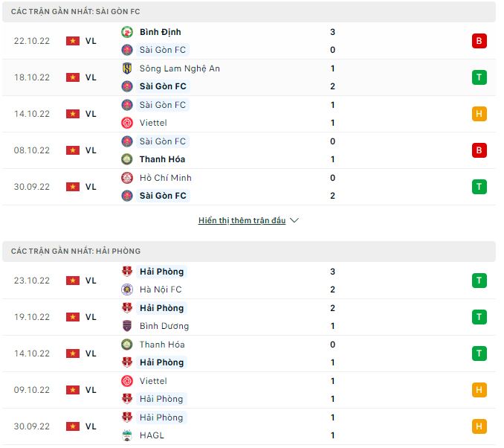The height and width of the screenshot is (448, 504).
Task: Click the Sông Lam Nghệ An crest icon
Action: (x=126, y=68)
